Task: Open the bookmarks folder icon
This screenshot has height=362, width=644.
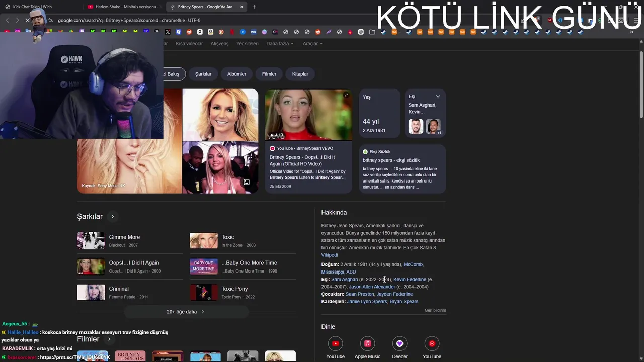Action: click(372, 32)
